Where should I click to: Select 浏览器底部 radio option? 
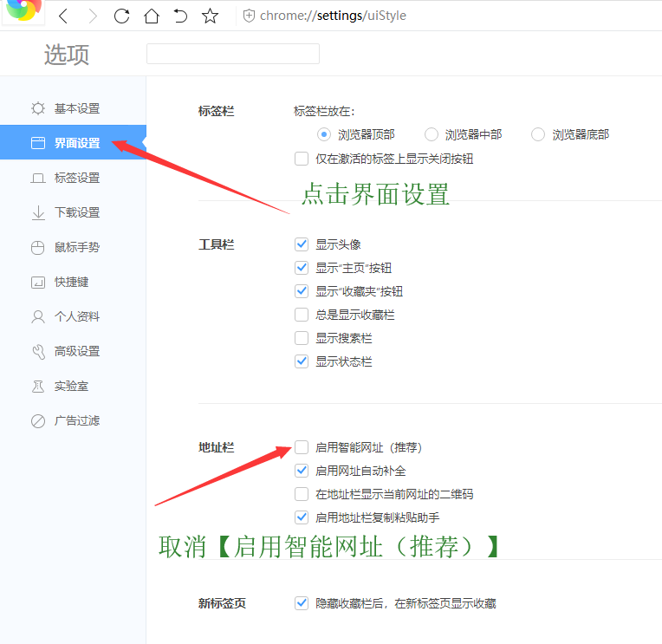coord(538,134)
